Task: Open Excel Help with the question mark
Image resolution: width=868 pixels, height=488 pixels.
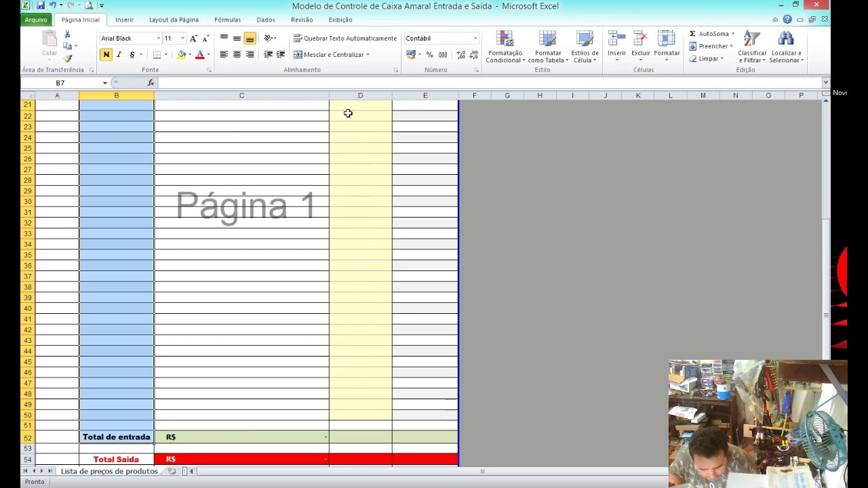Action: coord(787,20)
